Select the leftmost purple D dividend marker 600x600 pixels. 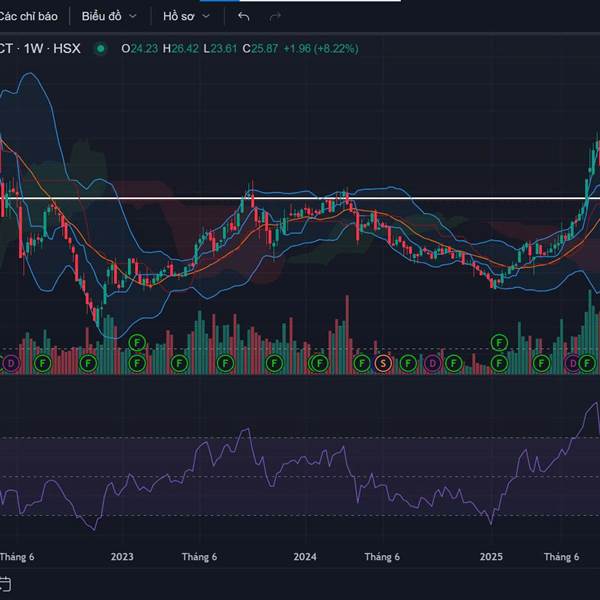pyautogui.click(x=11, y=362)
